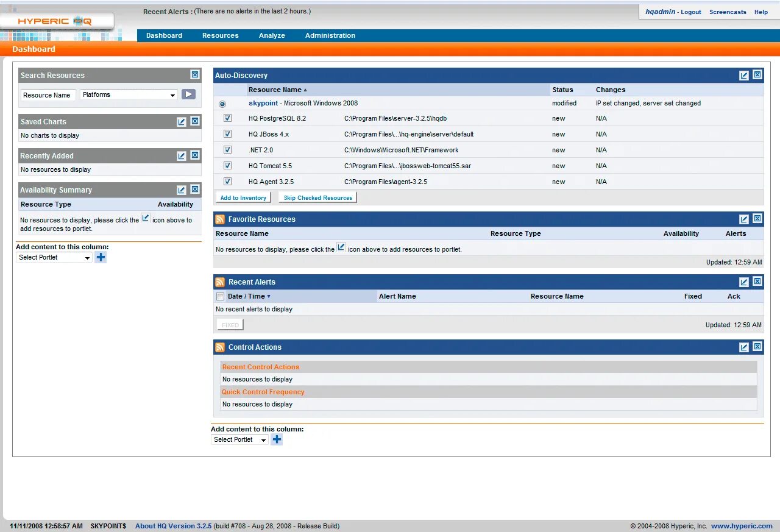Open the Administration menu
This screenshot has height=532, width=780.
click(330, 35)
